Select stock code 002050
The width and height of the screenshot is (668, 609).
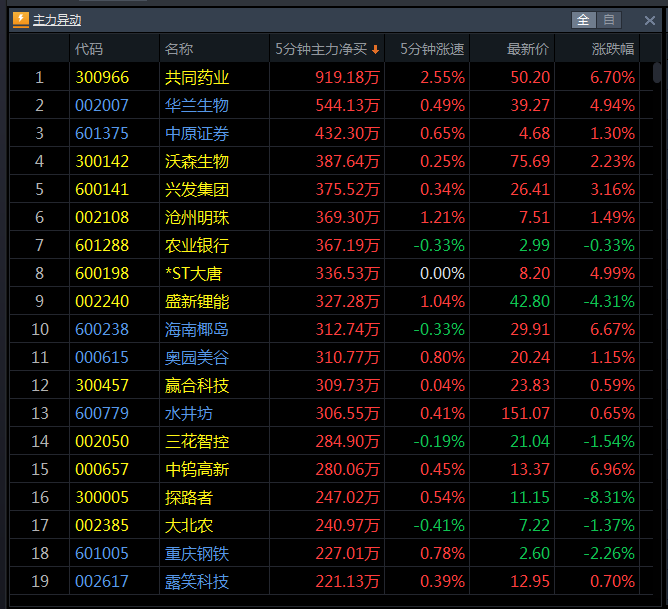coord(102,441)
